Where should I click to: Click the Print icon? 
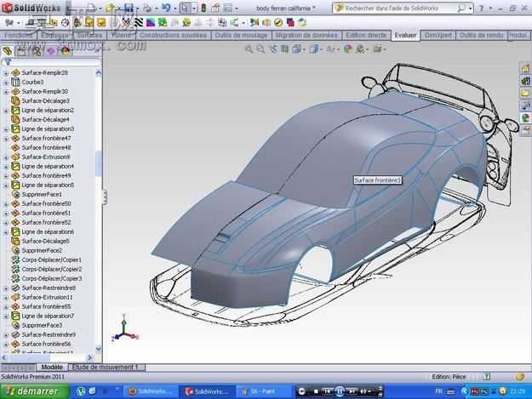pyautogui.click(x=147, y=8)
